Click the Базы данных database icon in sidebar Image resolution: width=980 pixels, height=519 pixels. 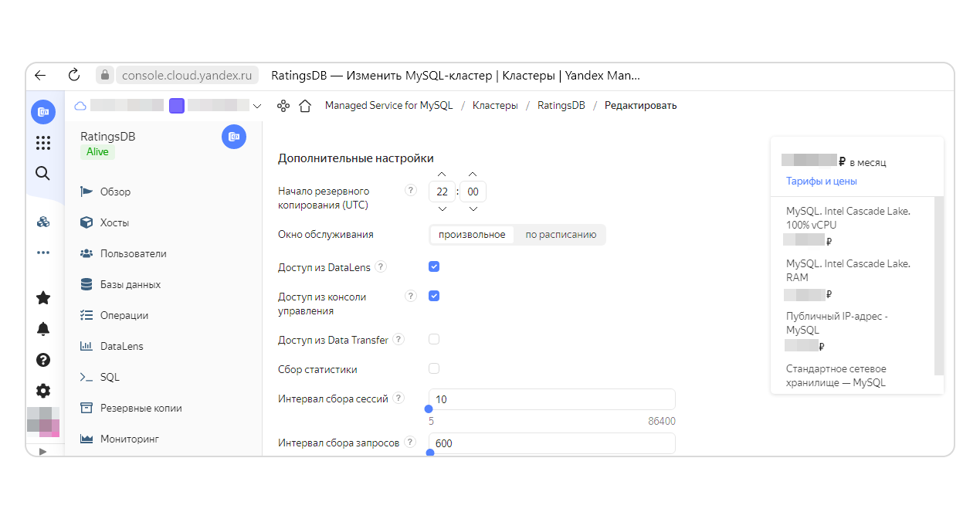[x=86, y=284]
